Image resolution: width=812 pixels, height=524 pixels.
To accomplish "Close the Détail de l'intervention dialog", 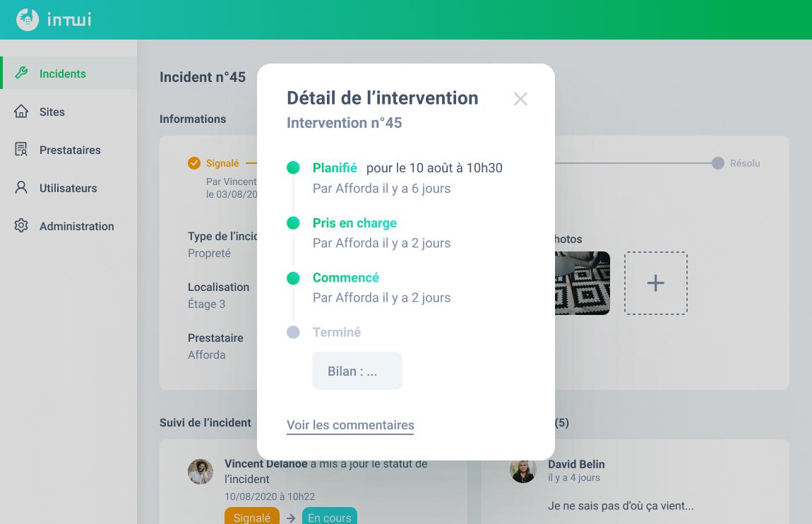I will pos(520,99).
